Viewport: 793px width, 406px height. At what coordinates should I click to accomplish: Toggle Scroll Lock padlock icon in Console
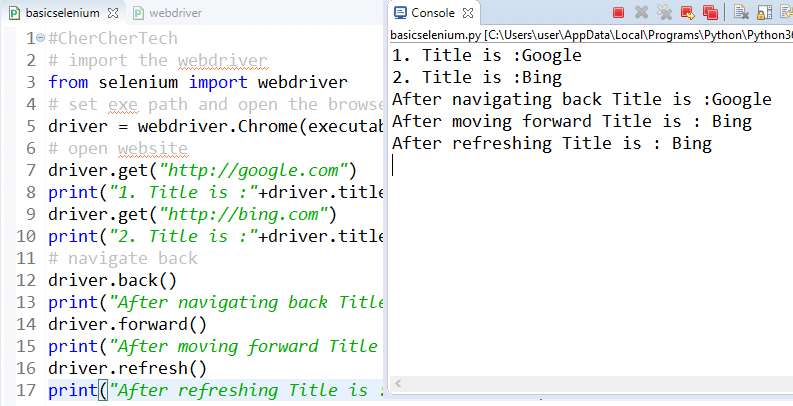pos(764,12)
